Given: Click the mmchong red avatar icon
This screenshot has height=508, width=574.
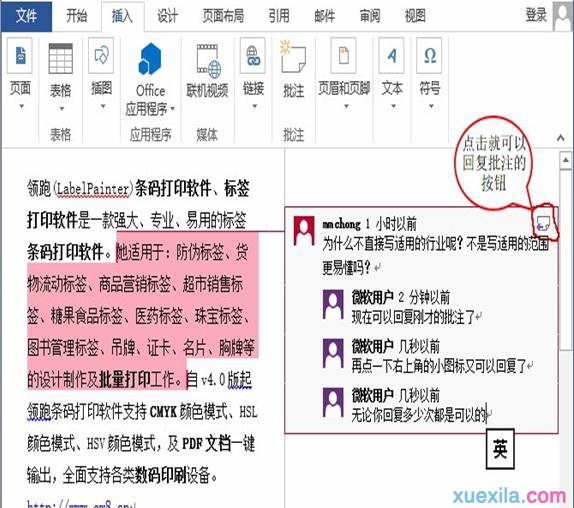Looking at the screenshot, I should click(304, 231).
